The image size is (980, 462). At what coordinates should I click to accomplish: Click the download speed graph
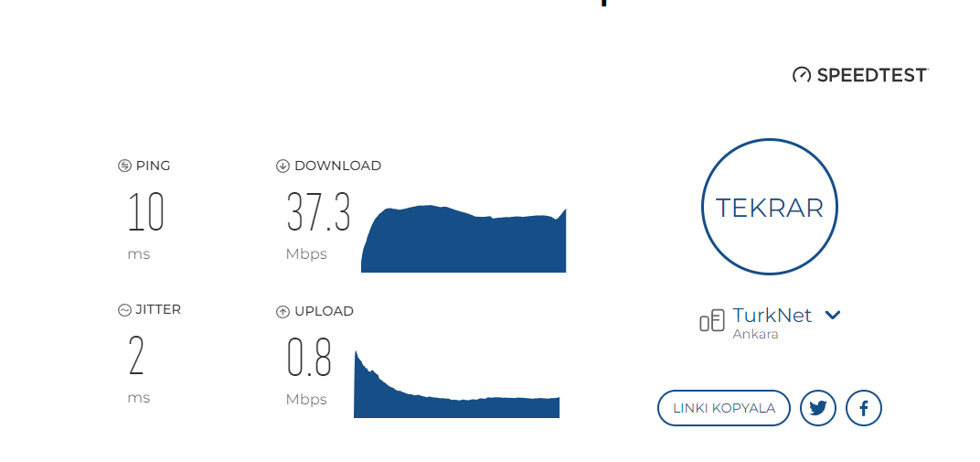463,239
